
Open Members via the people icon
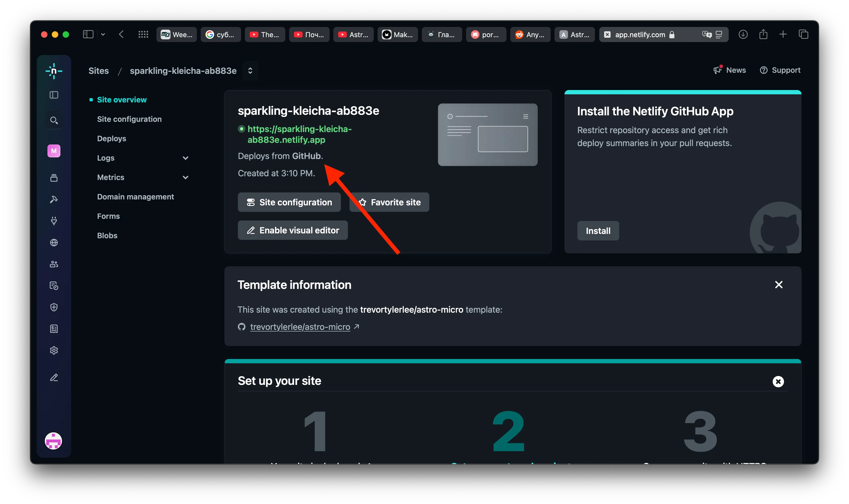[54, 264]
